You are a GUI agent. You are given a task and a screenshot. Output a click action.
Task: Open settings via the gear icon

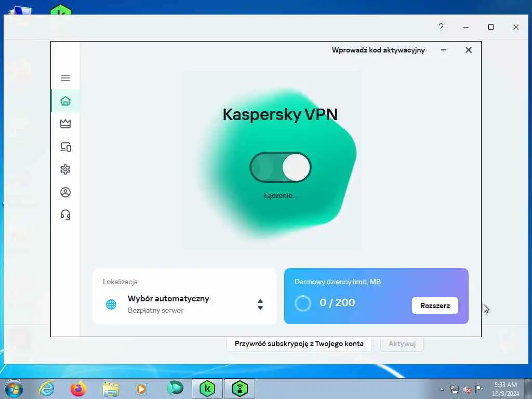point(65,169)
